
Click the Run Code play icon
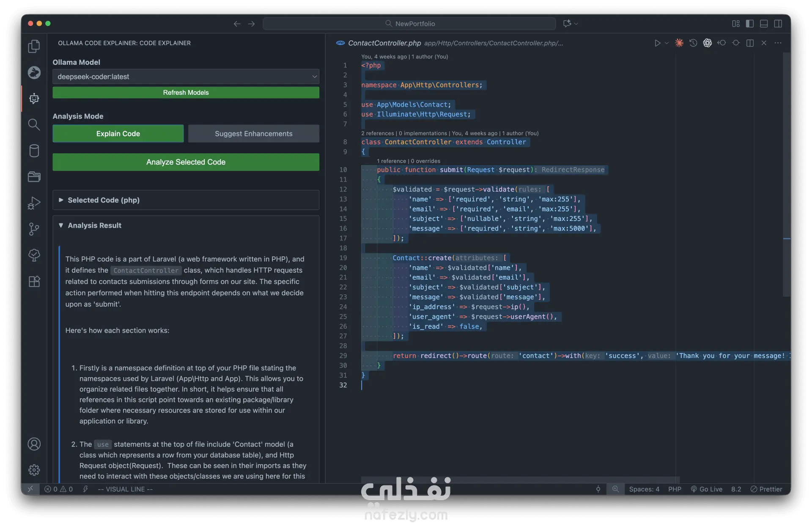657,43
